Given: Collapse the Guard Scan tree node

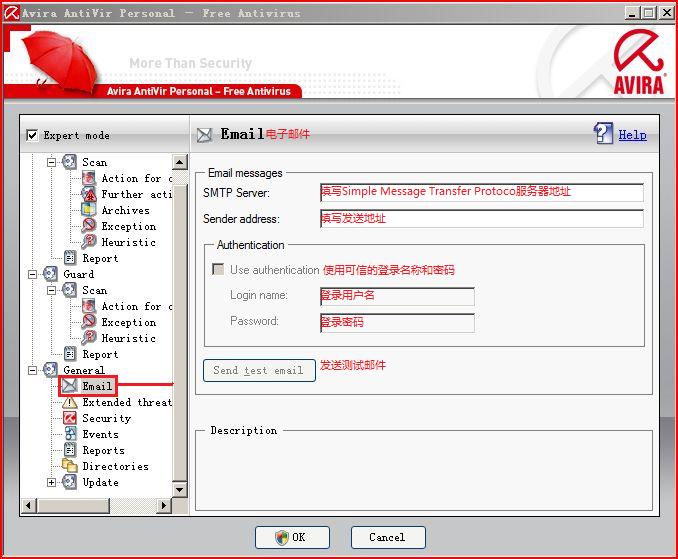Looking at the screenshot, I should [x=51, y=291].
